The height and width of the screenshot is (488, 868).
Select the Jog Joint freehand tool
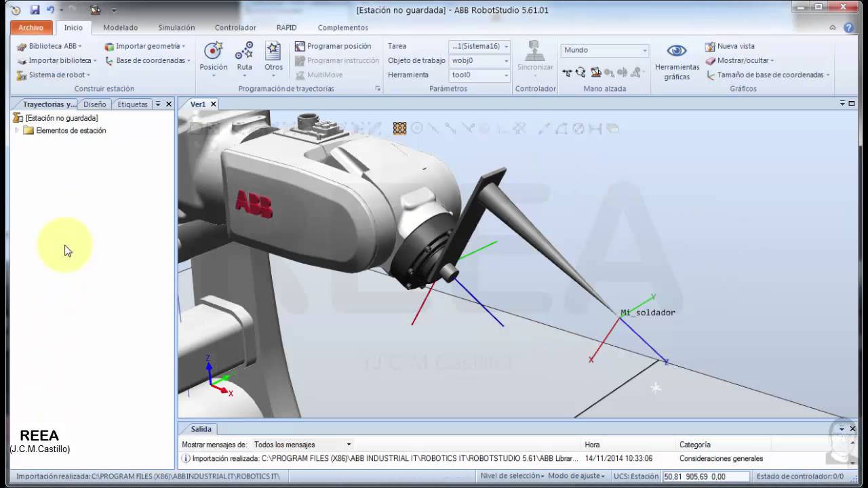point(595,73)
